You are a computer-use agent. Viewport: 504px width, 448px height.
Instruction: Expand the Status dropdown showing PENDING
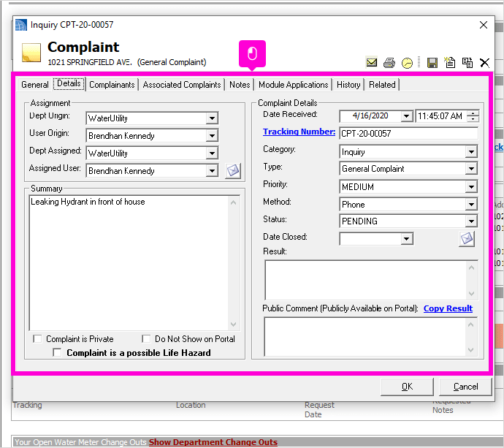pyautogui.click(x=471, y=221)
